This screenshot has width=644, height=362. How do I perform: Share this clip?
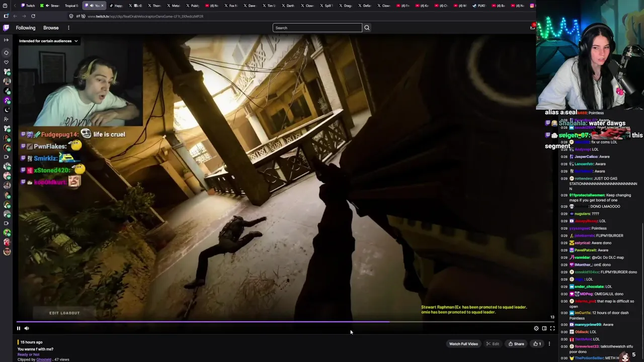coord(516,344)
